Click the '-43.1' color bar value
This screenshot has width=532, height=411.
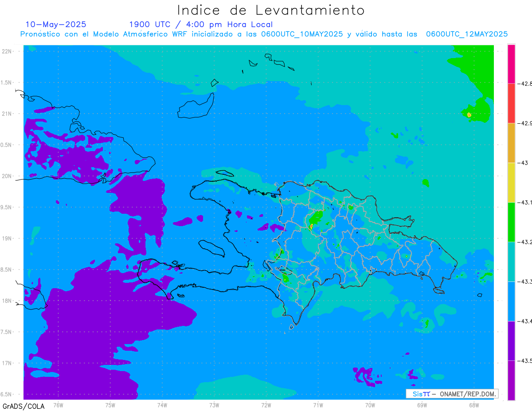click(x=525, y=202)
